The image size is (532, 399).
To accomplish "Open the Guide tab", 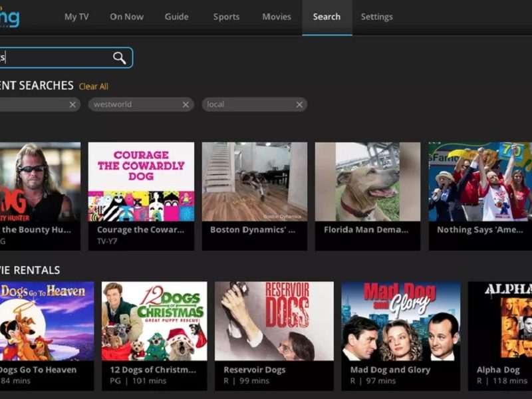I will [176, 17].
